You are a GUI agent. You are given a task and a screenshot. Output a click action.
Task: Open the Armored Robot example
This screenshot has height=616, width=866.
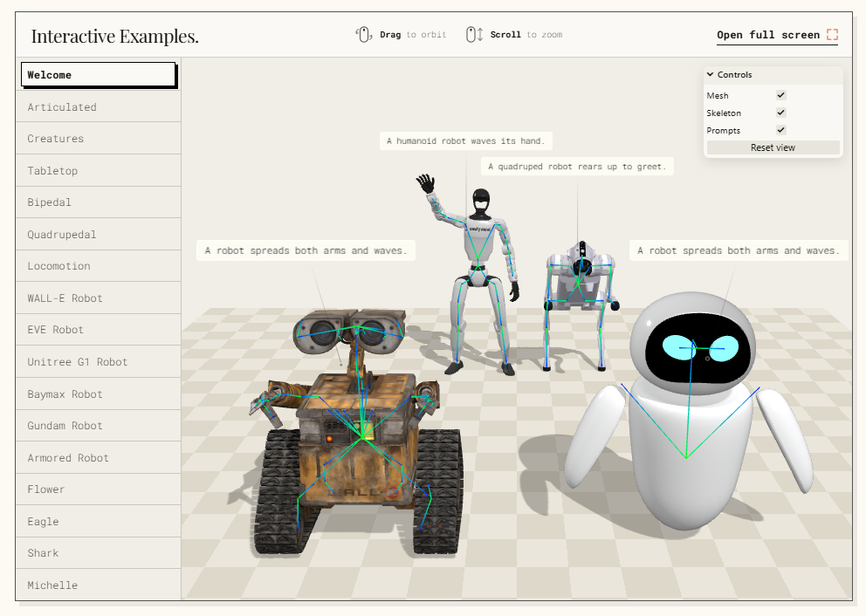[99, 457]
